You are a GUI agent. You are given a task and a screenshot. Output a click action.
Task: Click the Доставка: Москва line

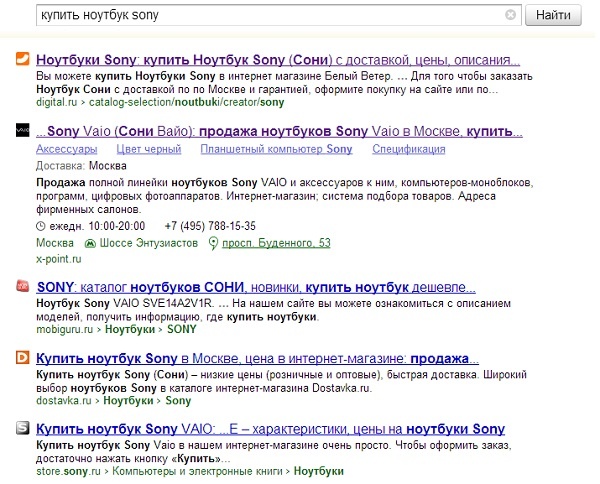tap(81, 166)
